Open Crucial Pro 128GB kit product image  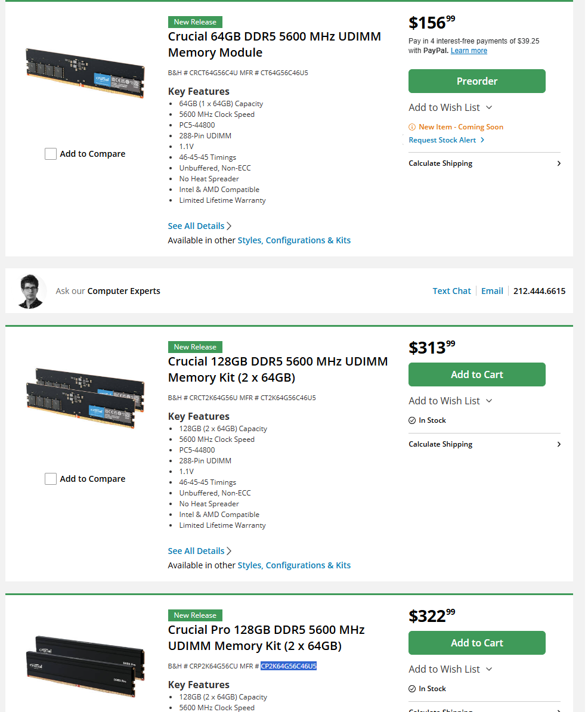(x=85, y=665)
